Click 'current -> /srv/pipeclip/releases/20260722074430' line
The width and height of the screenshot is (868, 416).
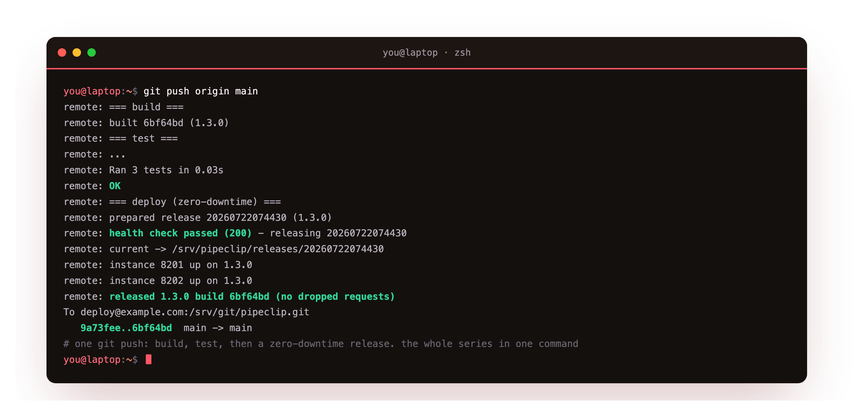(x=246, y=249)
